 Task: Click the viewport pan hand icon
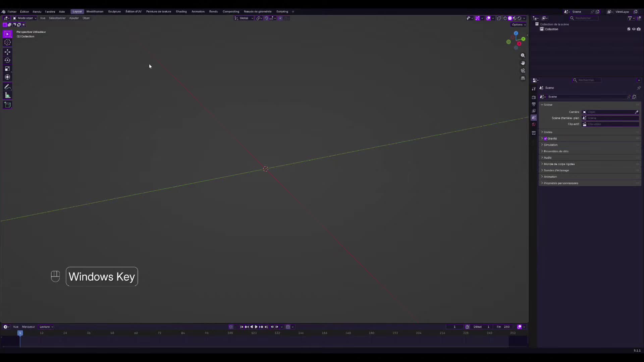[523, 63]
